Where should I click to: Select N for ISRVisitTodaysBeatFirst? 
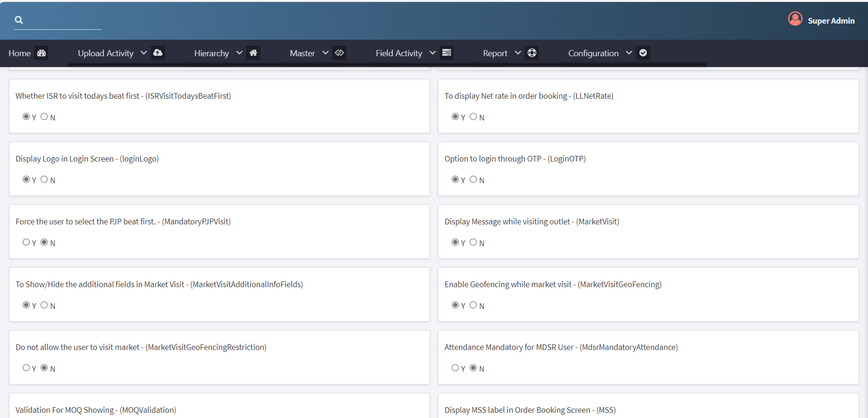pos(44,117)
